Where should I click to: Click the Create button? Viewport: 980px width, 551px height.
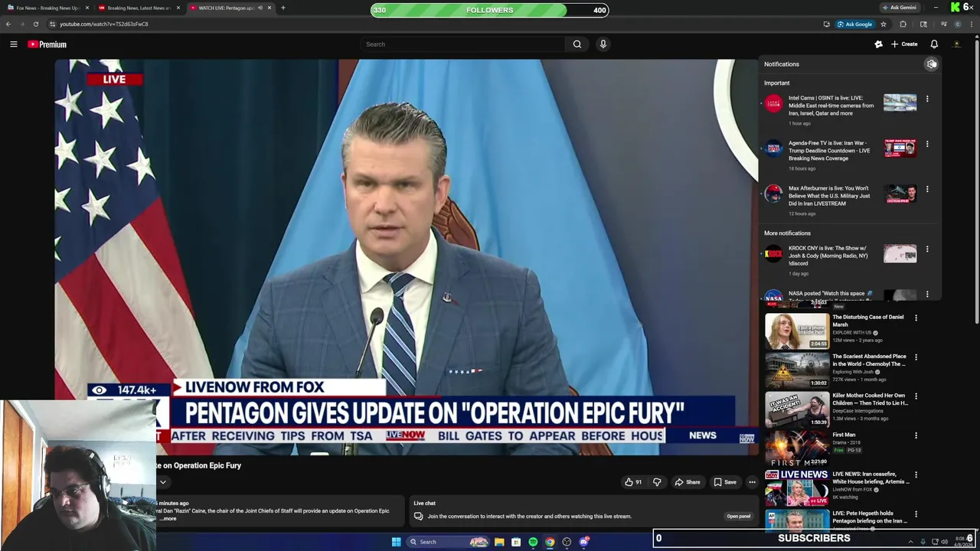[904, 44]
